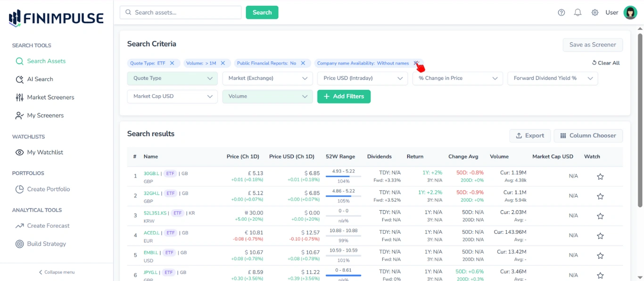644x281 pixels.
Task: Toggle watch star for 52L351.KS
Action: click(x=600, y=216)
